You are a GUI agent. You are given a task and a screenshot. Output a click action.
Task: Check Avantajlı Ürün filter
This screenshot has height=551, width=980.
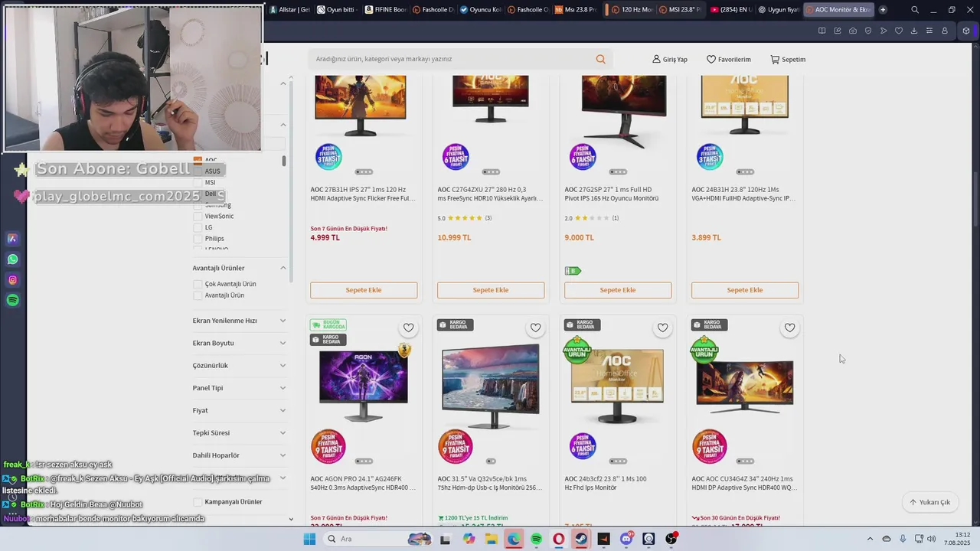(198, 295)
